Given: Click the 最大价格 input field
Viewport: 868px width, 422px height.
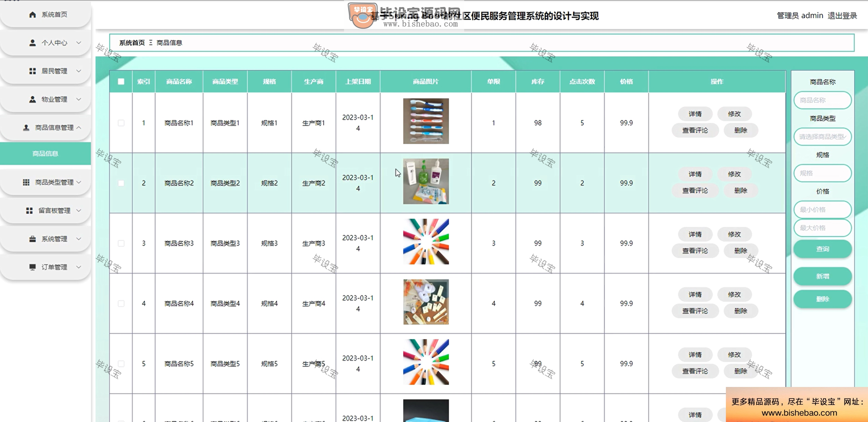Looking at the screenshot, I should click(x=823, y=228).
